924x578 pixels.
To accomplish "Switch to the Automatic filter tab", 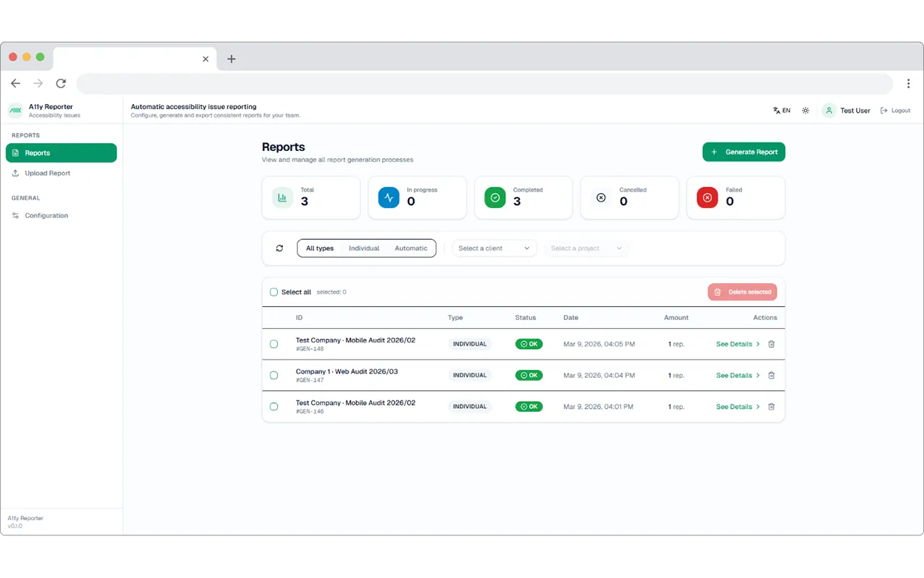I will click(x=411, y=248).
